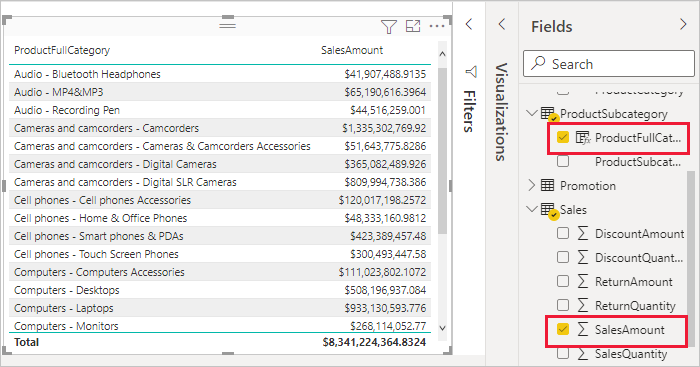
Task: Select the Promotion table name
Action: [x=588, y=186]
